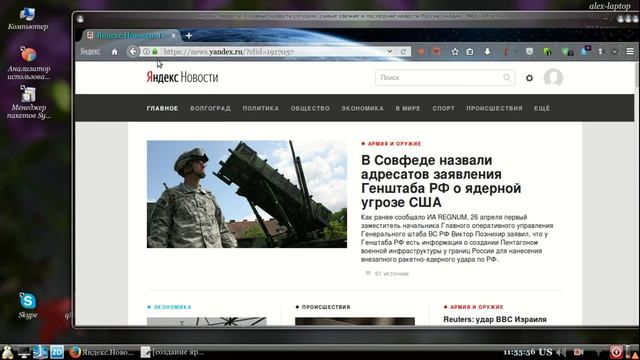Switch to the Яндекс.Ново... Firefox taskbar button
Screen dimensions: 640x360
101,352
